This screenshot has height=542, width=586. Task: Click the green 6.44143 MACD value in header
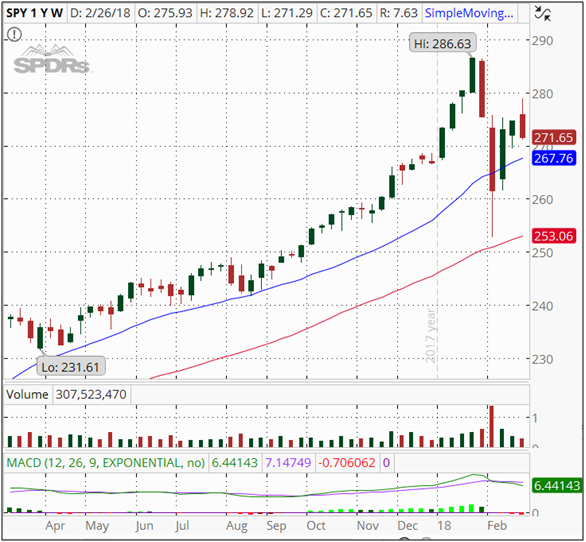pyautogui.click(x=235, y=463)
